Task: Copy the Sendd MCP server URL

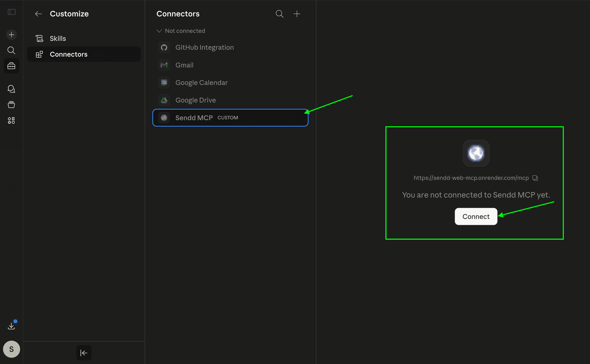Action: (535, 178)
